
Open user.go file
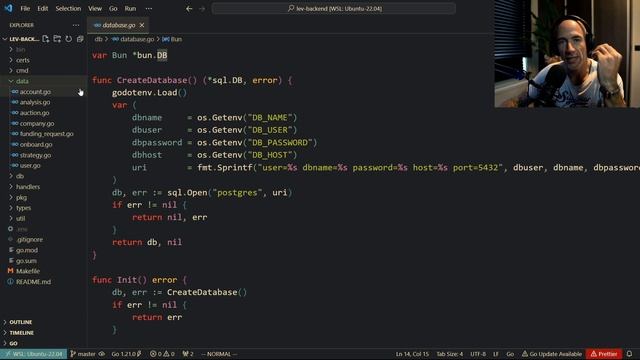(x=30, y=166)
